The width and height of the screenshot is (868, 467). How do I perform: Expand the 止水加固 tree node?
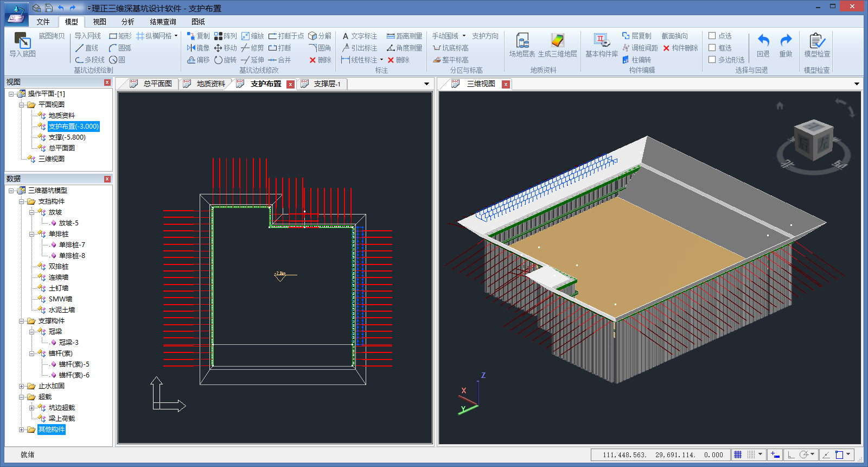22,386
